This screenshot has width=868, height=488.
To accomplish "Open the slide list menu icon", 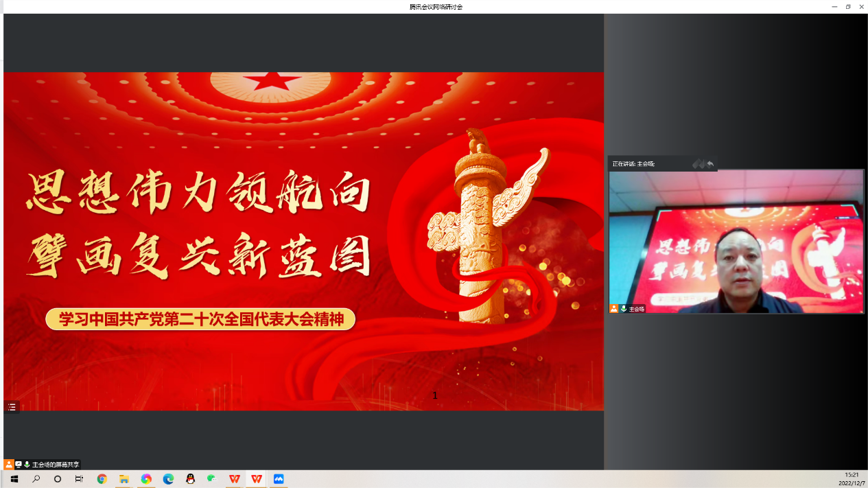I will (x=12, y=407).
